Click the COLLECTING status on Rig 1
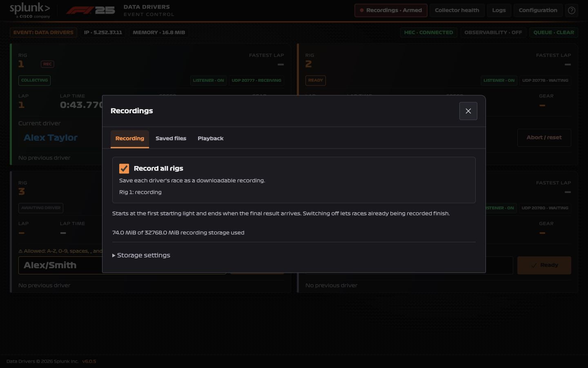This screenshot has height=368, width=588. click(x=34, y=81)
